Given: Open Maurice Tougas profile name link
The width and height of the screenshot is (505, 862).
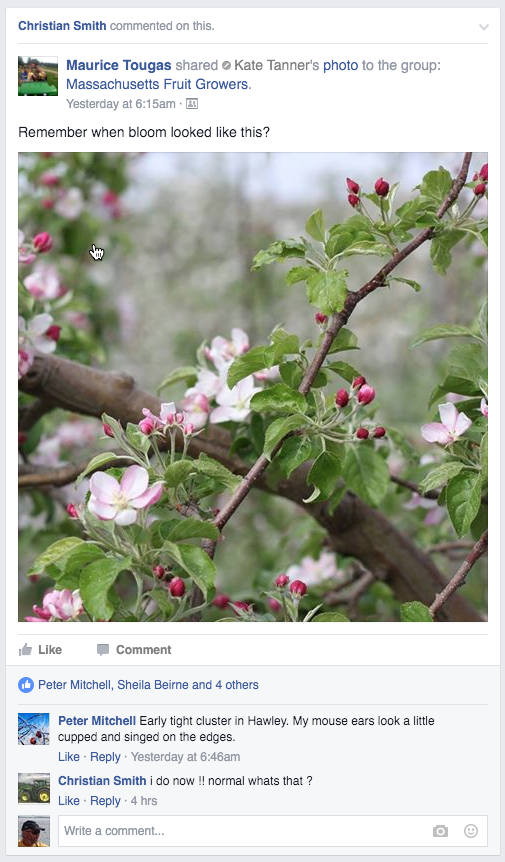Looking at the screenshot, I should tap(119, 65).
